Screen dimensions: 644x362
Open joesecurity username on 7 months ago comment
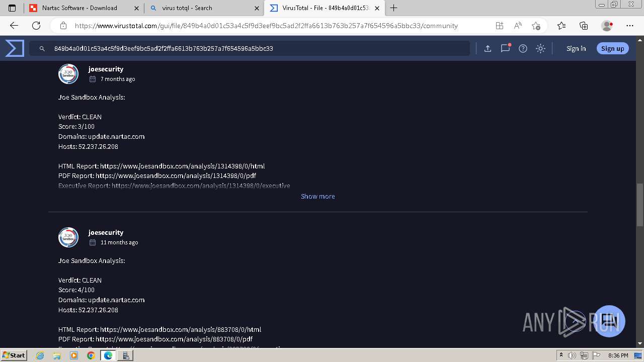tap(106, 69)
